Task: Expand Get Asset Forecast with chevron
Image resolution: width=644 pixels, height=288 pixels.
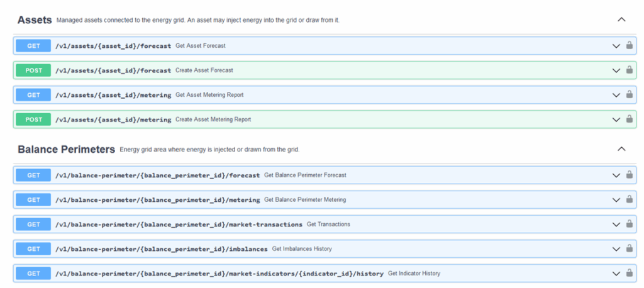Action: coord(616,46)
